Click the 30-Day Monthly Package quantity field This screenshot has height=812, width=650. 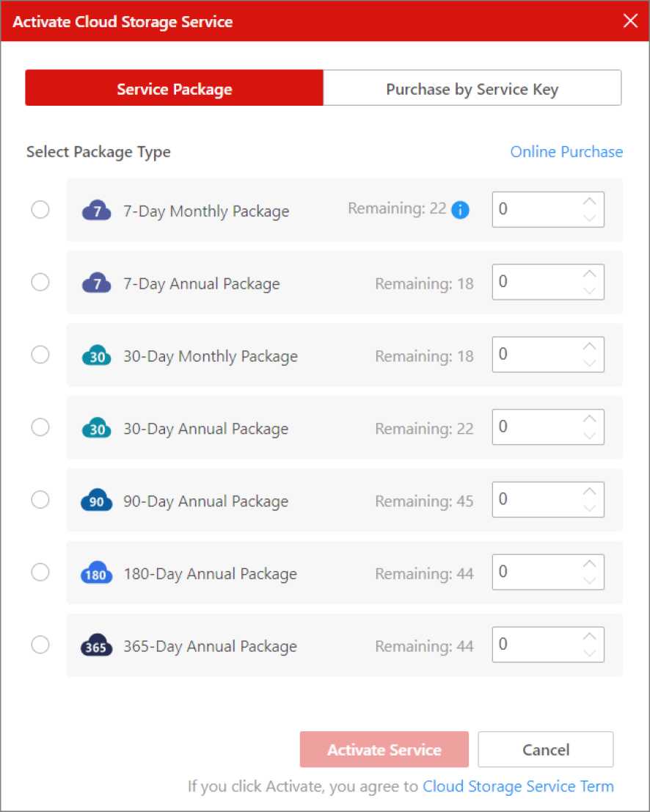(536, 355)
